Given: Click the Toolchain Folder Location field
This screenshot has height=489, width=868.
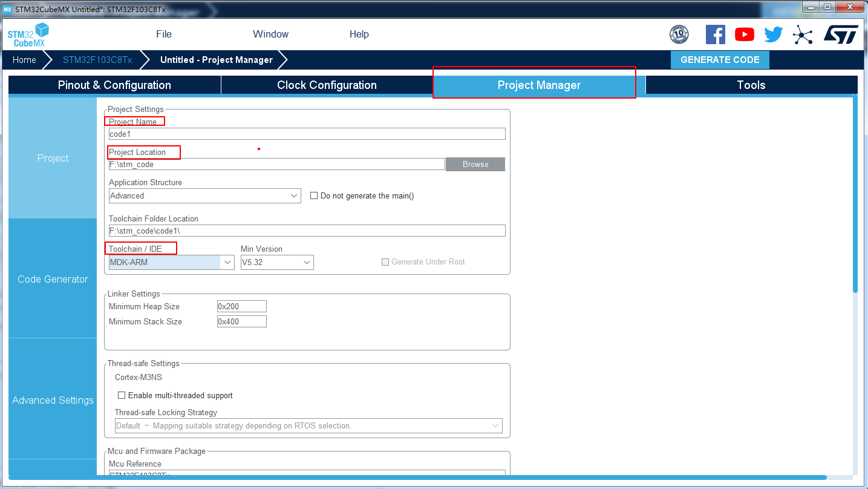Looking at the screenshot, I should pyautogui.click(x=307, y=231).
